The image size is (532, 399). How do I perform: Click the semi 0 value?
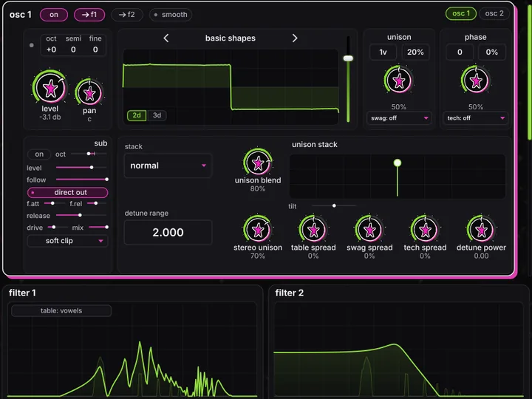pyautogui.click(x=73, y=50)
